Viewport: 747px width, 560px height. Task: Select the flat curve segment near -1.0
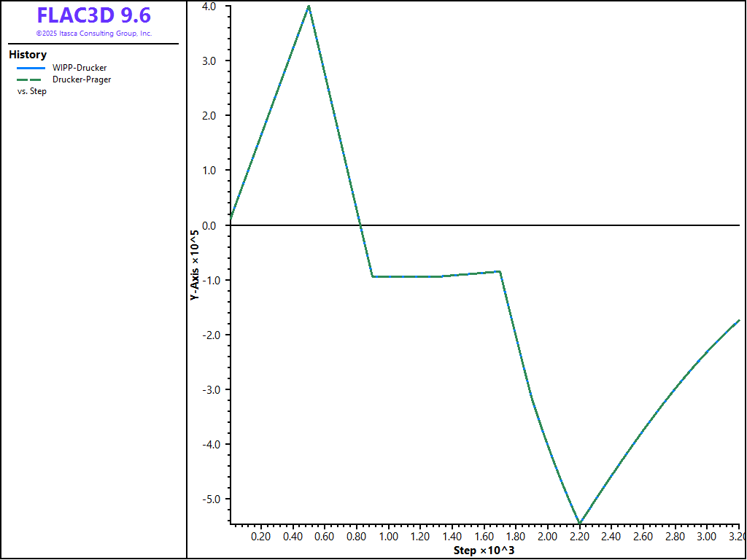click(x=409, y=276)
